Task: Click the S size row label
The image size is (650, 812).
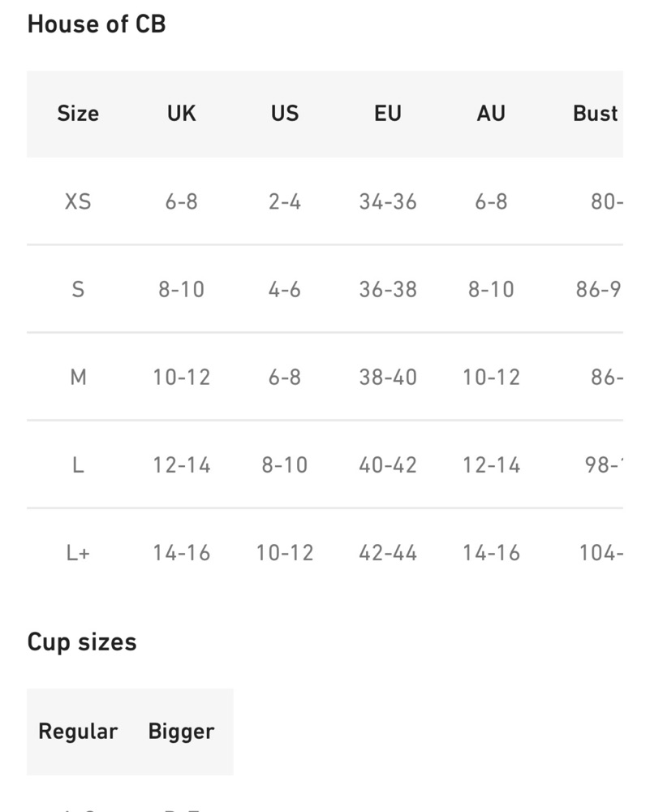Action: [x=78, y=289]
